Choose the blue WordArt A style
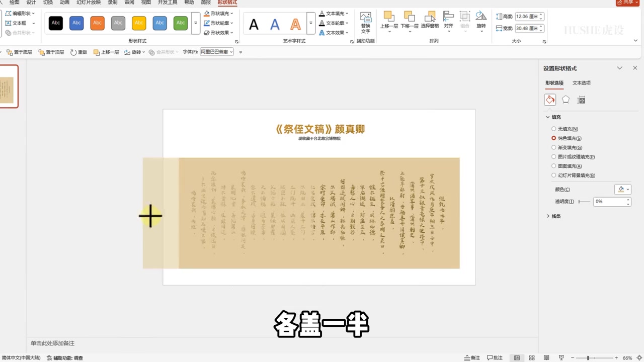Image resolution: width=644 pixels, height=362 pixels. pyautogui.click(x=275, y=24)
